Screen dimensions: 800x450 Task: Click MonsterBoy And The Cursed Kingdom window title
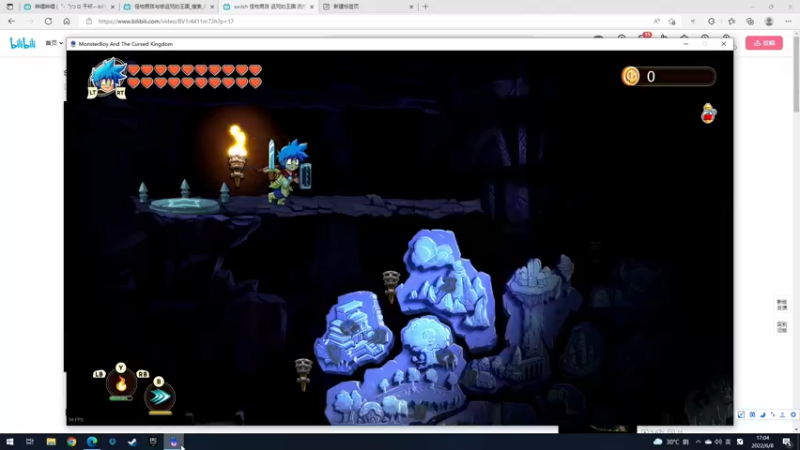[126, 44]
